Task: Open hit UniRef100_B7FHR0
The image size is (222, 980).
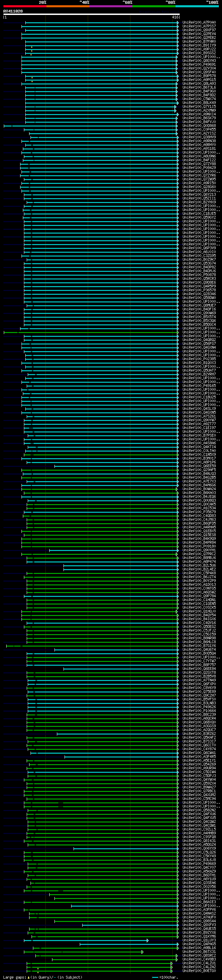Action: [x=199, y=41]
